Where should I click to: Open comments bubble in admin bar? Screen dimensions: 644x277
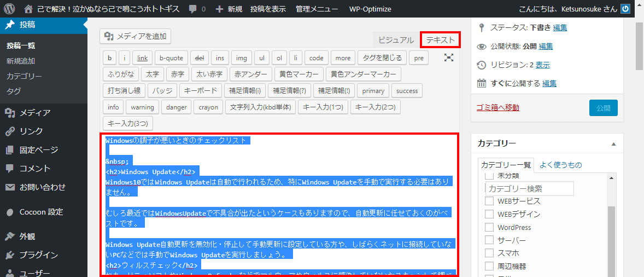[x=193, y=9]
